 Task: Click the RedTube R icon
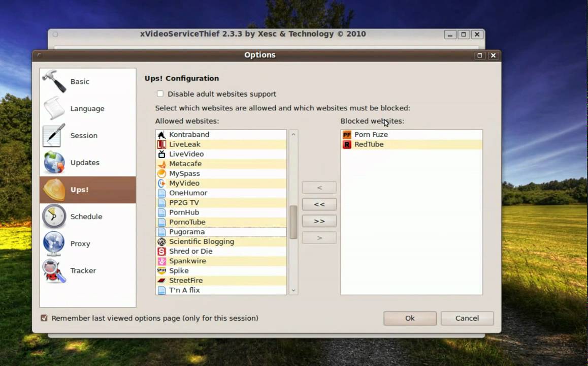point(347,144)
